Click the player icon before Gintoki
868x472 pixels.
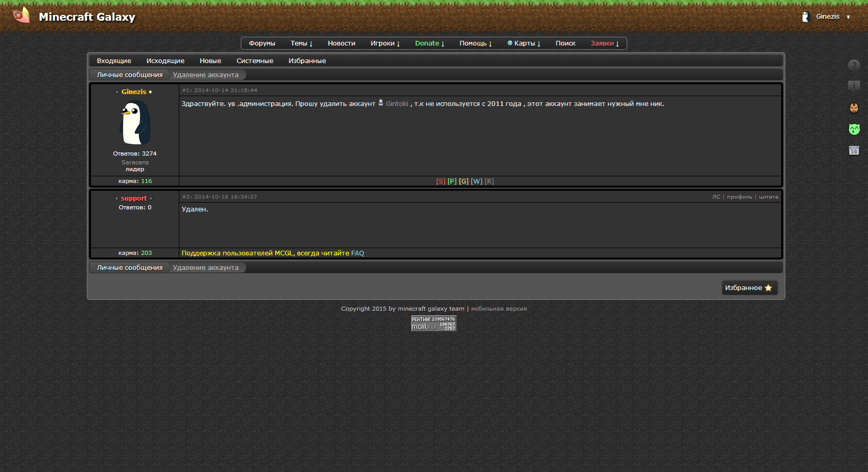pos(381,103)
